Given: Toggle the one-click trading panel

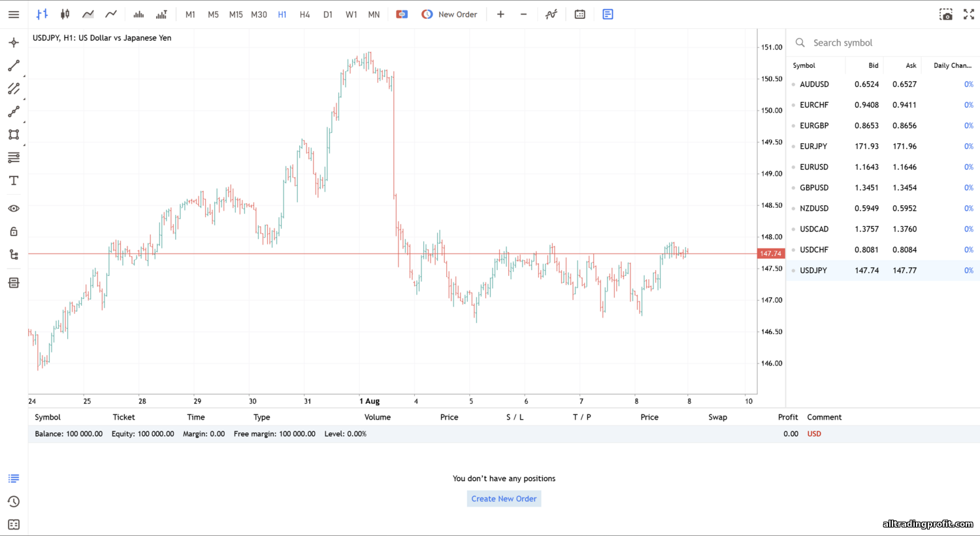Looking at the screenshot, I should 402,14.
